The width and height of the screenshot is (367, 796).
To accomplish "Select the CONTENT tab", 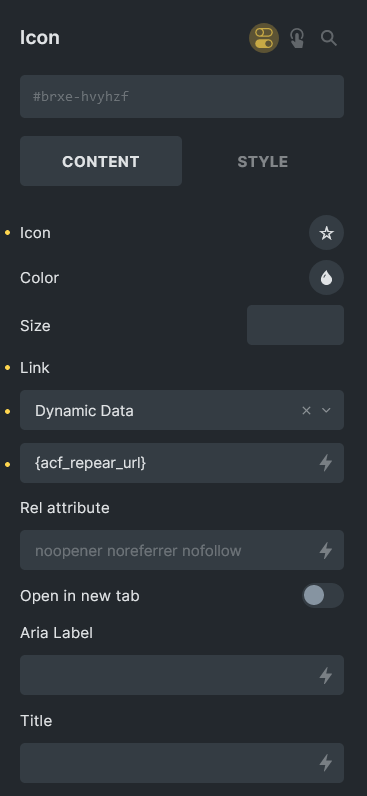I will click(101, 161).
